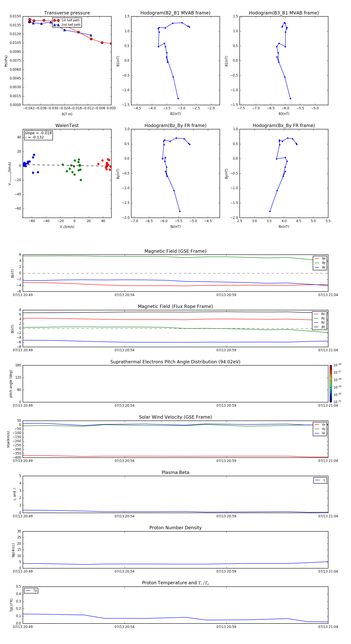Click the 'Solar Wind Velocity (GSE Frame)' title
Image resolution: width=351 pixels, height=644 pixels.
pyautogui.click(x=175, y=417)
